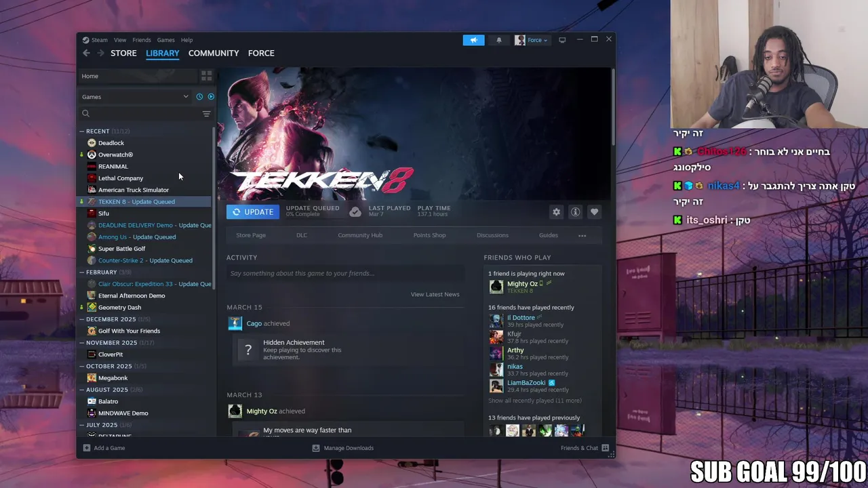The image size is (868, 488).
Task: Click the Friends & Chat icon
Action: pos(605,448)
